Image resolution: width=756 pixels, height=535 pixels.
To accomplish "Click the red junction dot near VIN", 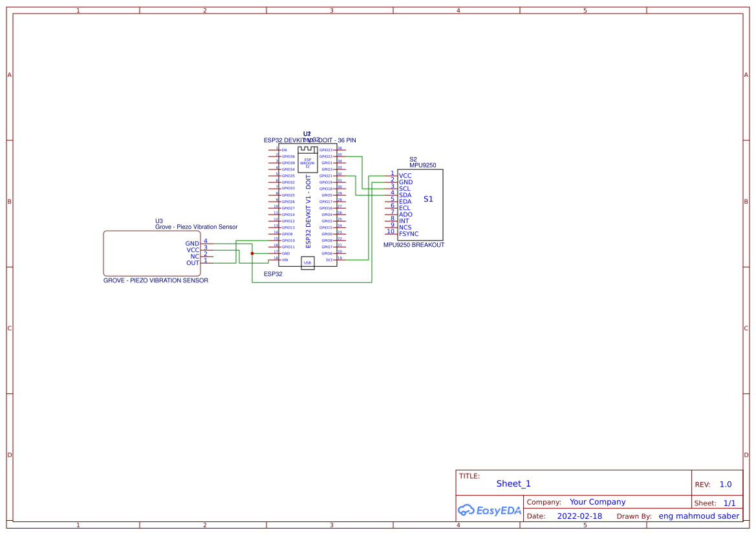I will [252, 253].
